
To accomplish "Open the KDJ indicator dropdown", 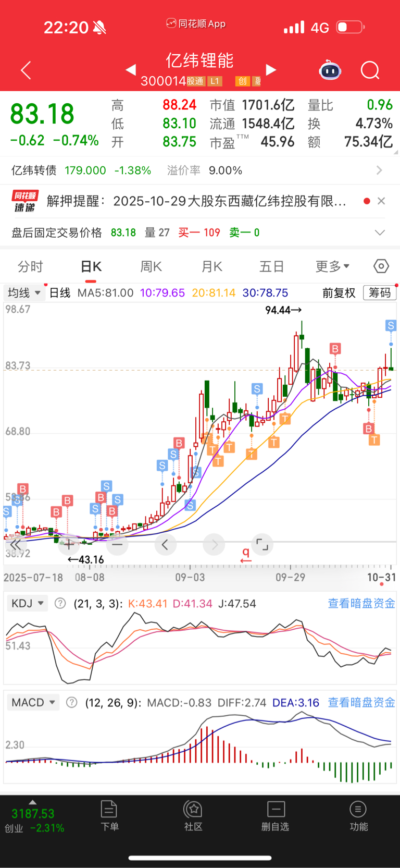I will [27, 603].
